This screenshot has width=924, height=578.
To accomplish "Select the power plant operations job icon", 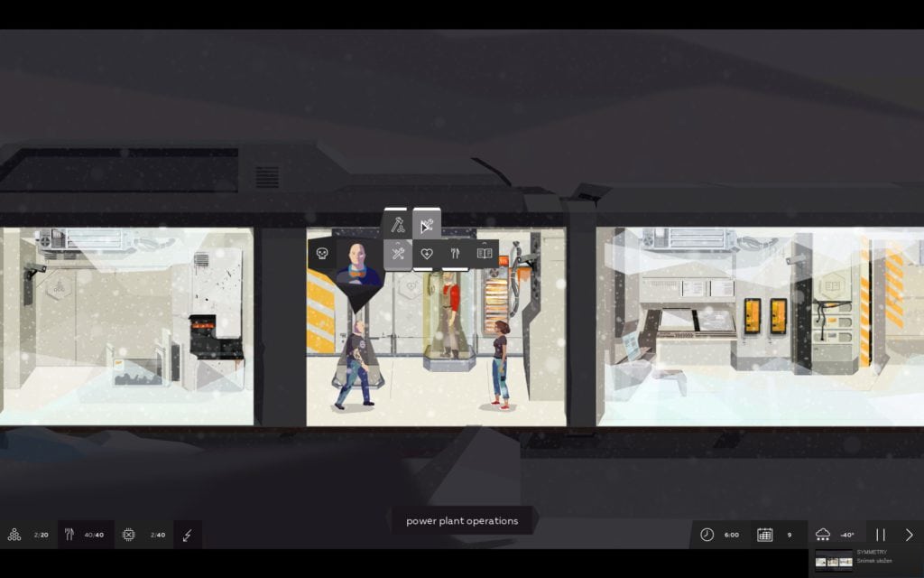I will tap(427, 225).
